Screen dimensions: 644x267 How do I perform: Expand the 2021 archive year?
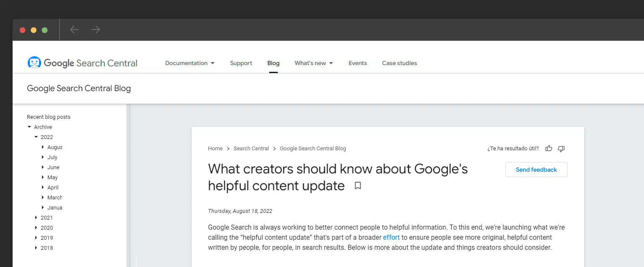[x=36, y=217]
